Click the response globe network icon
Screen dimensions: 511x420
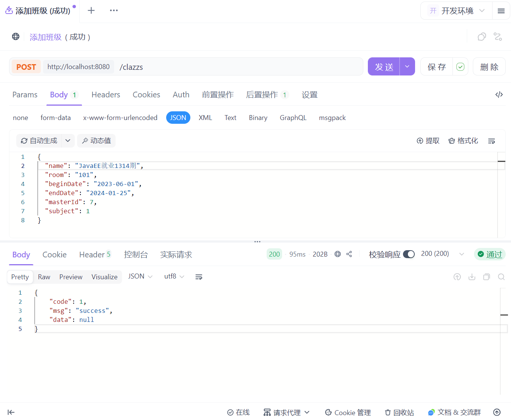tap(338, 254)
